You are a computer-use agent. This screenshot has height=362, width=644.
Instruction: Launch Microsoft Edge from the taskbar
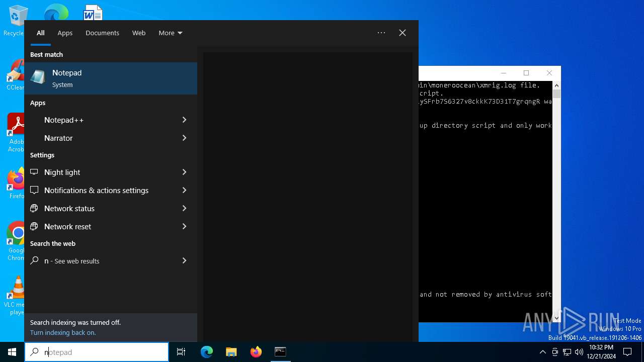tap(207, 352)
